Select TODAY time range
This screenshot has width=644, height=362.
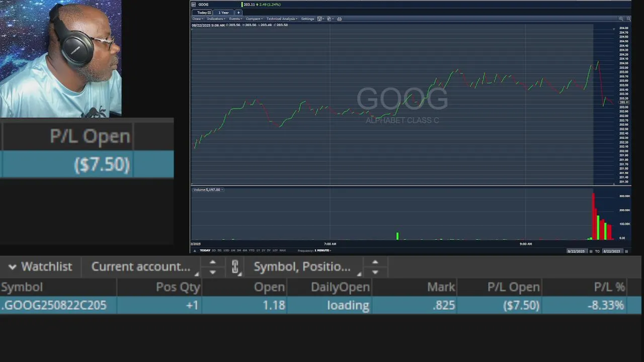[x=205, y=250]
